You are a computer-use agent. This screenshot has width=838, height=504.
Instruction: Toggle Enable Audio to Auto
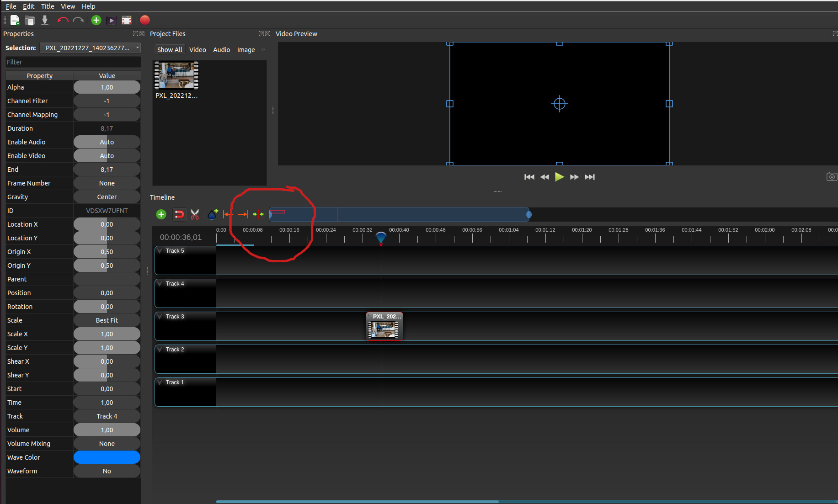coord(107,142)
